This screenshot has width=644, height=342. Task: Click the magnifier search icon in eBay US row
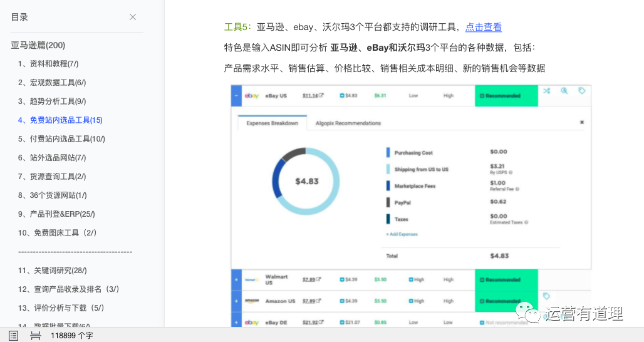click(x=564, y=91)
